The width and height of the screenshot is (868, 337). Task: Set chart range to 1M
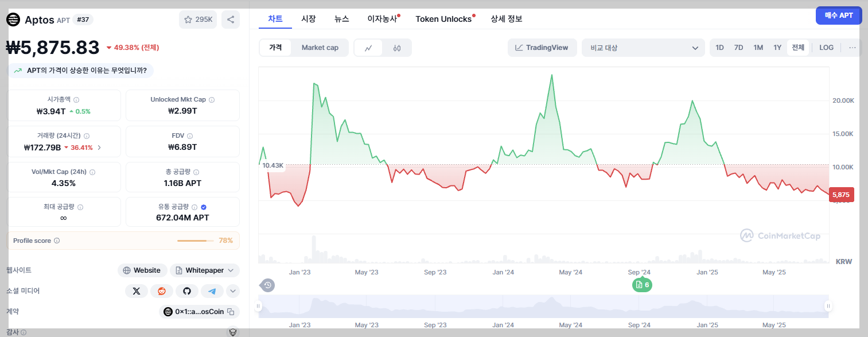pos(758,48)
